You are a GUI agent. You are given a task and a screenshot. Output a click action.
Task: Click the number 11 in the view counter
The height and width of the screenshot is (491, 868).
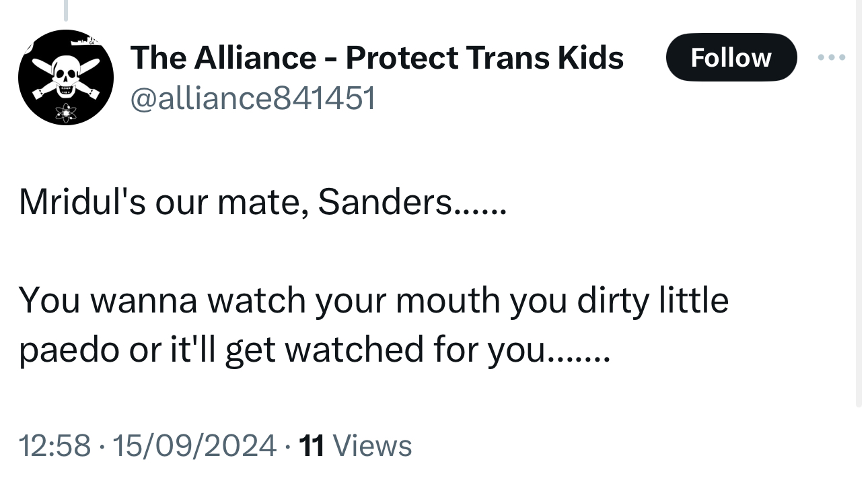point(311,446)
